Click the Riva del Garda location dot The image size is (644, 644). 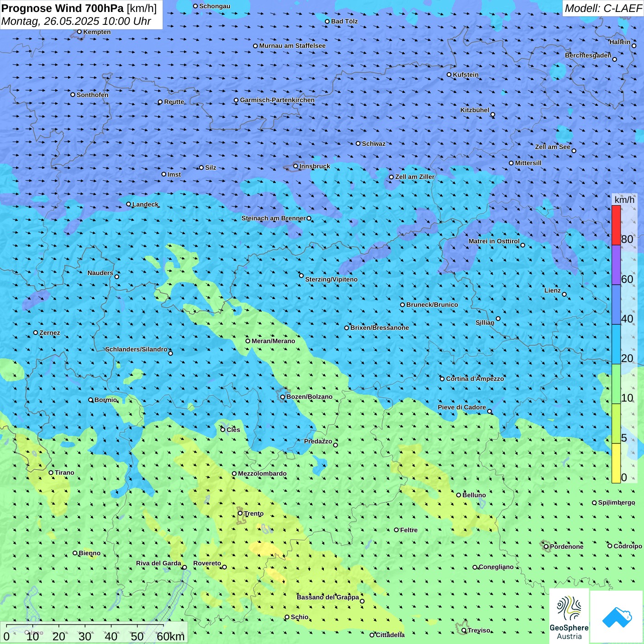(184, 567)
